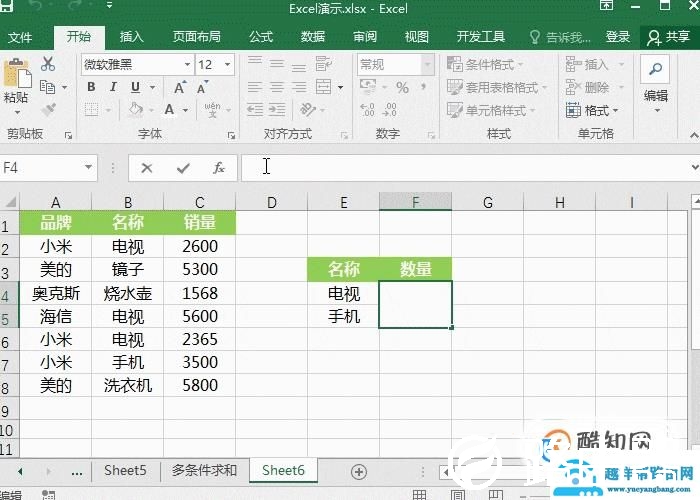Open the 单元格样式 cell styles menu

point(491,110)
